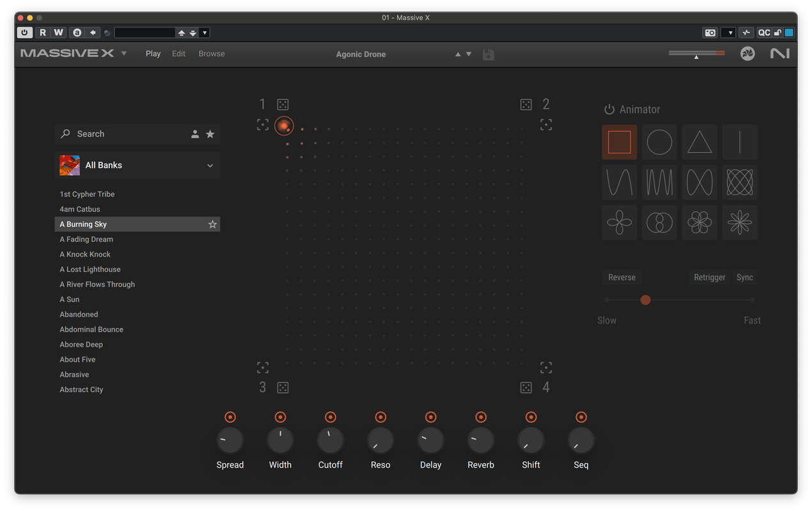This screenshot has width=812, height=511.
Task: Toggle the Reverb knob assignment ring
Action: [x=481, y=417]
